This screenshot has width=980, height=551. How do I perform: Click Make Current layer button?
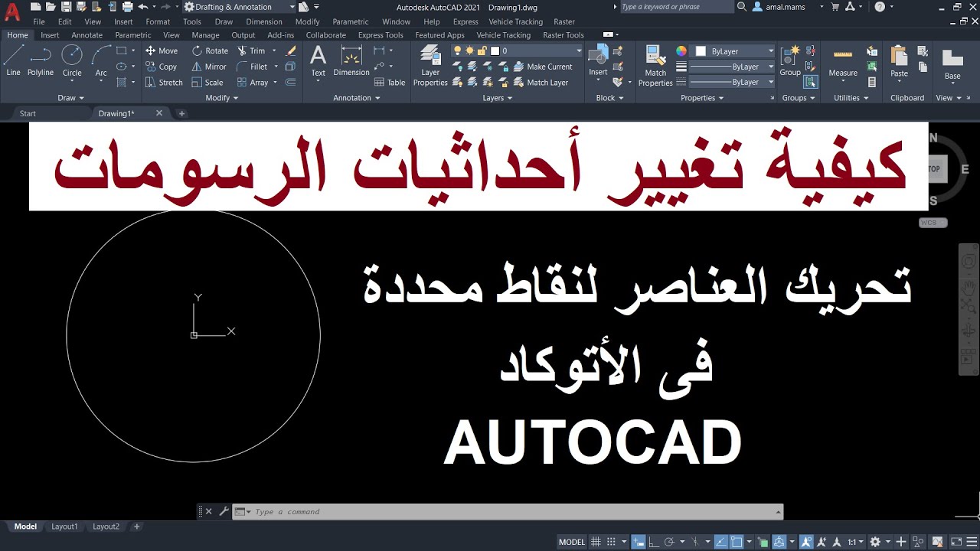tap(542, 67)
